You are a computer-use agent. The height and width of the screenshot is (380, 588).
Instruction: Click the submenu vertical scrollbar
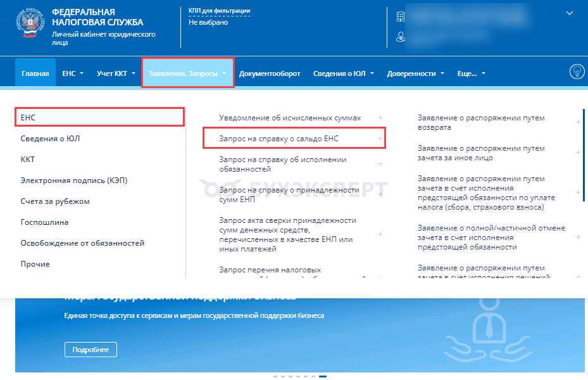(x=584, y=155)
